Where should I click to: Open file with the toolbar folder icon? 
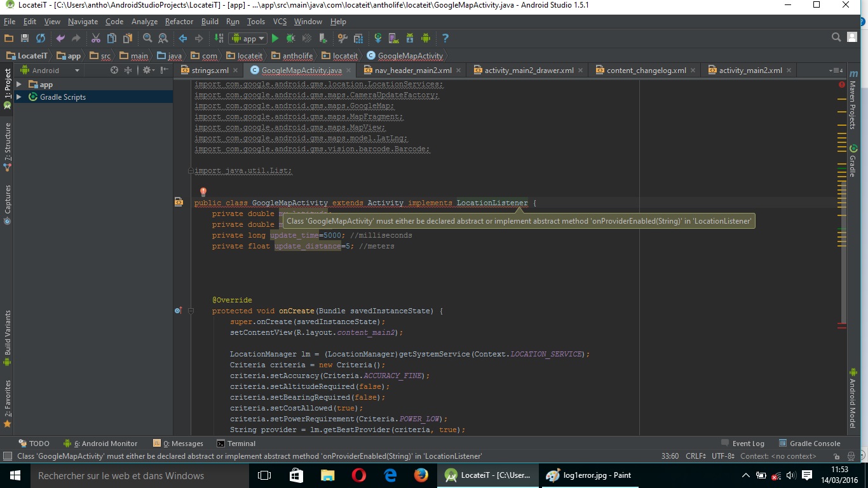(x=9, y=38)
